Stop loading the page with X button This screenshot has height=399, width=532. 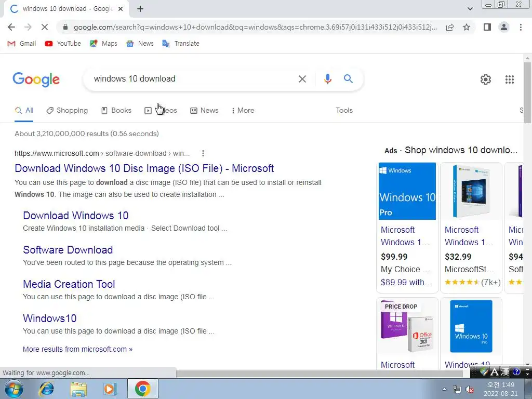click(x=45, y=27)
